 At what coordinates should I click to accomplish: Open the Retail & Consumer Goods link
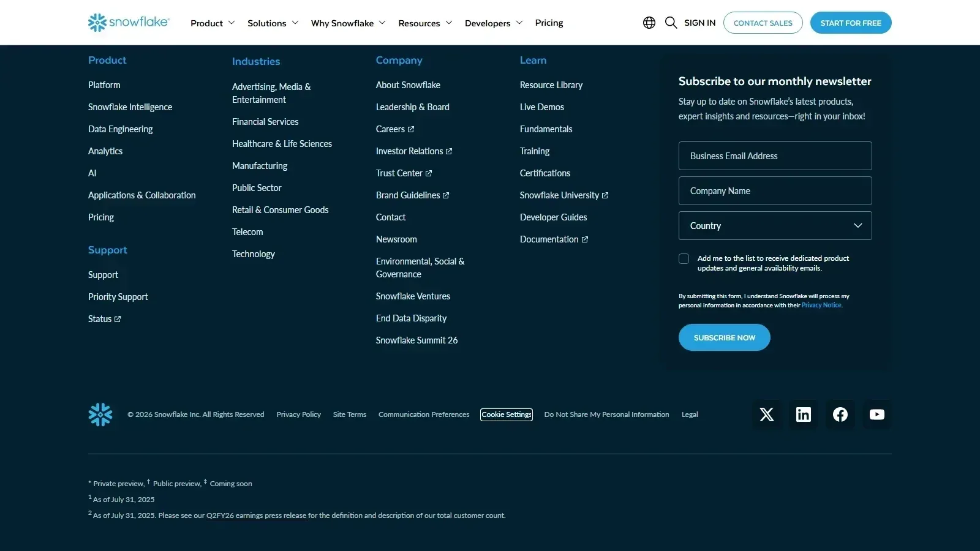click(280, 210)
